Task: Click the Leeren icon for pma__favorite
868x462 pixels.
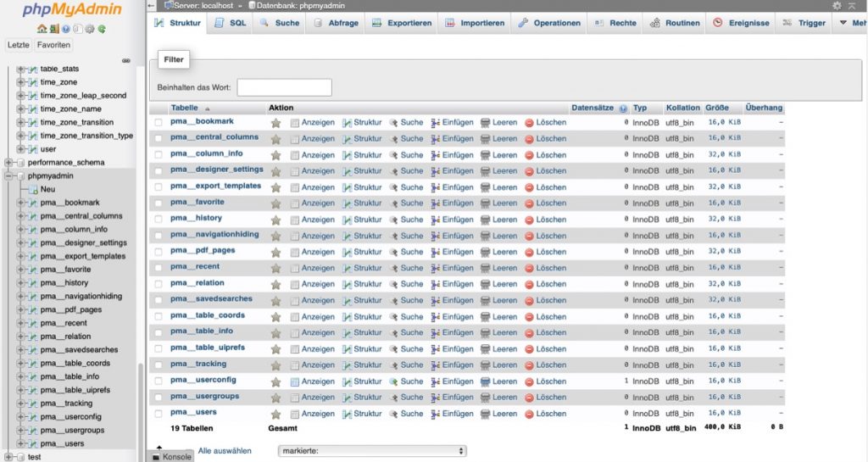Action: tap(486, 203)
